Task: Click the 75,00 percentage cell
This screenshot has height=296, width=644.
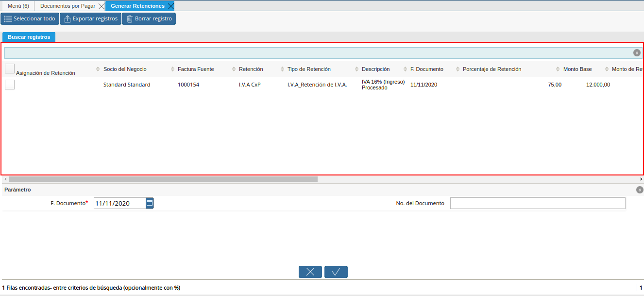Action: pyautogui.click(x=555, y=85)
